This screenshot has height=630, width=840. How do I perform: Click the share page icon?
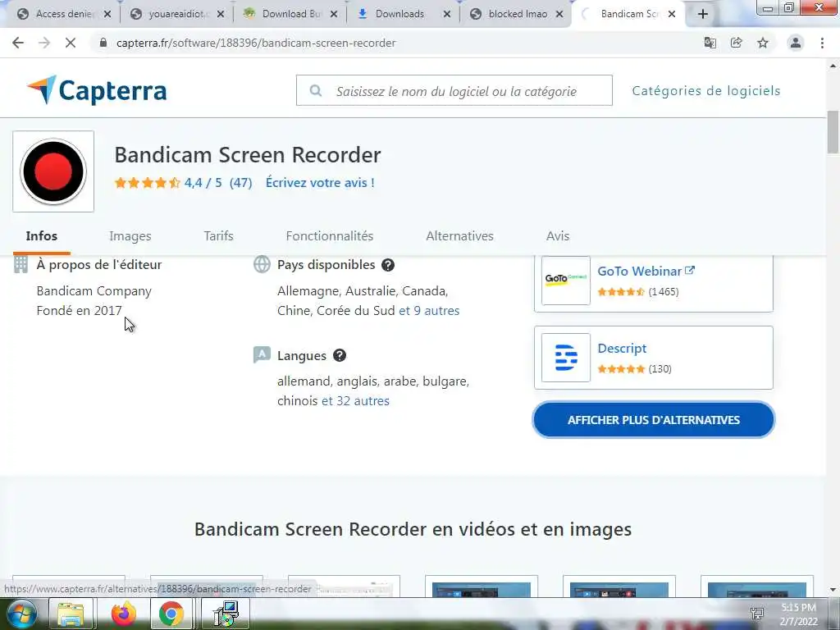[737, 43]
